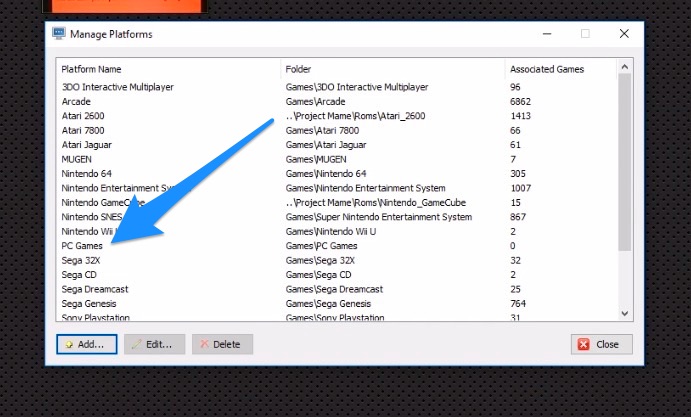Select the Sega Dreamcast platform name
691x417 pixels.
[x=95, y=289]
